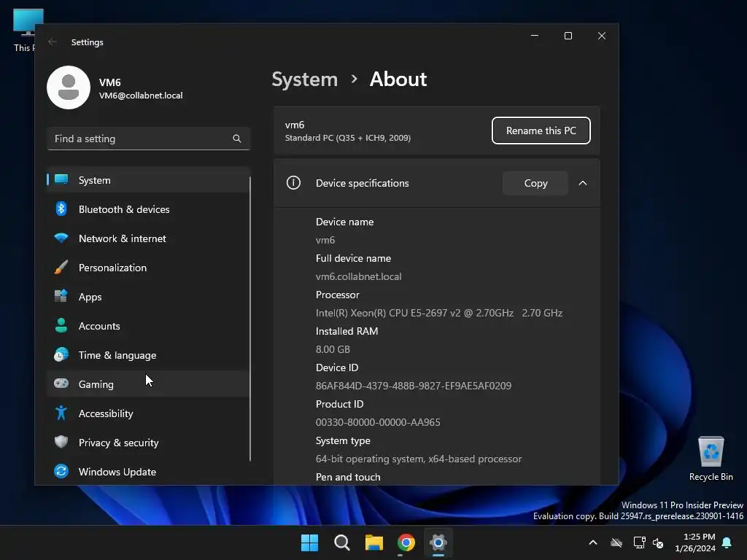Open Accessibility settings label

click(x=106, y=413)
